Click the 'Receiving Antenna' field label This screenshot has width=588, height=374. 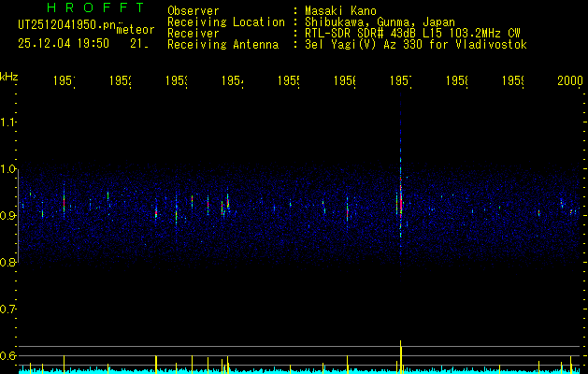click(x=222, y=45)
